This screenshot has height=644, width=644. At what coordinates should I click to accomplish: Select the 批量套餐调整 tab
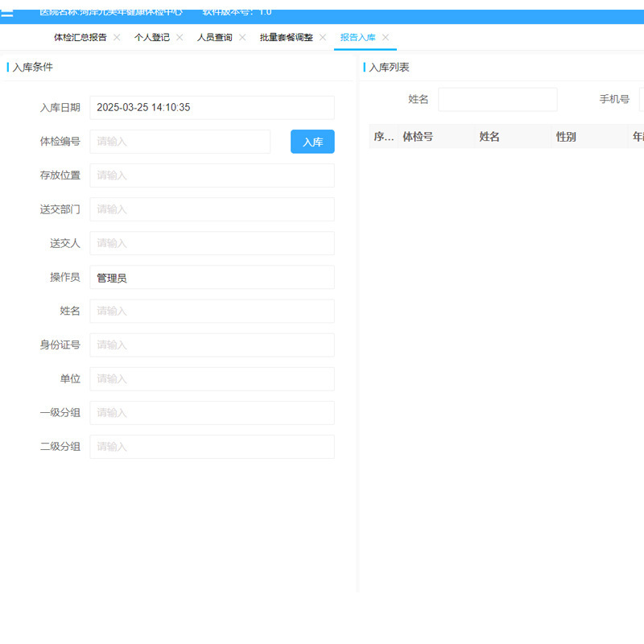coord(286,38)
